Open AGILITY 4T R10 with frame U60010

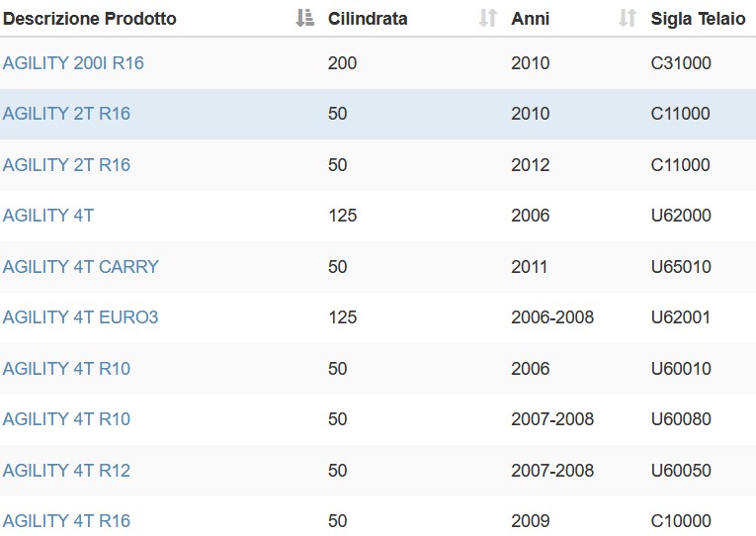66,369
